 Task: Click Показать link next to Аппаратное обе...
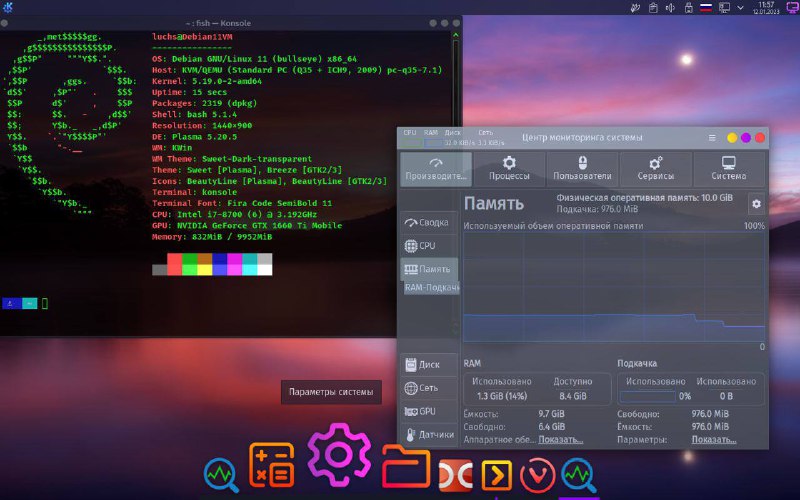point(560,439)
